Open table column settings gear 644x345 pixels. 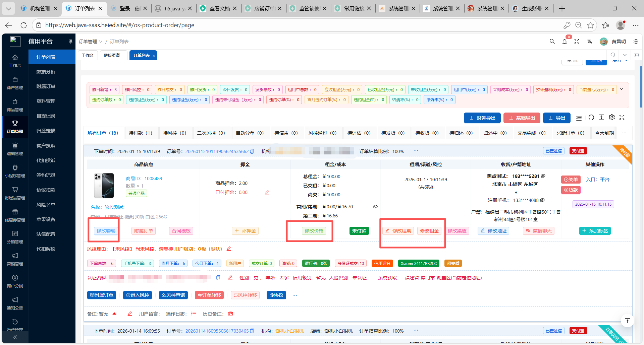(612, 118)
